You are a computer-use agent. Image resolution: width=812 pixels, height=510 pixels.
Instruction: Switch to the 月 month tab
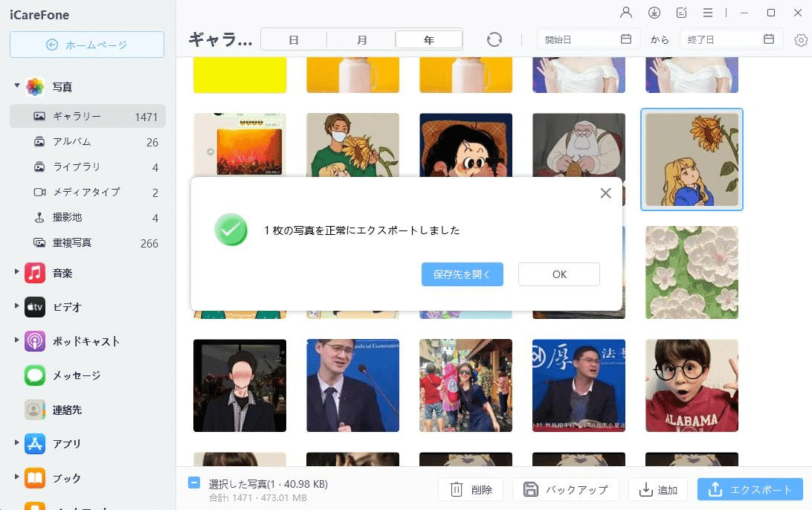(361, 40)
